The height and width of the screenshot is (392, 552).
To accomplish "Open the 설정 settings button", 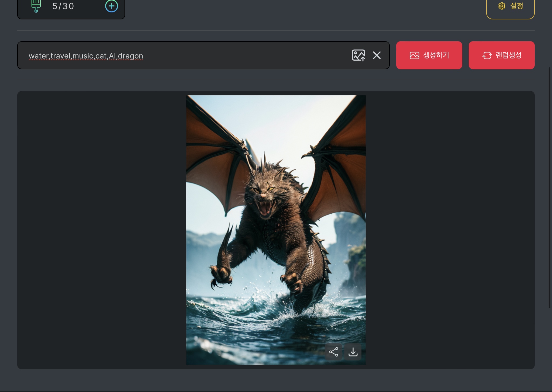I will point(516,6).
